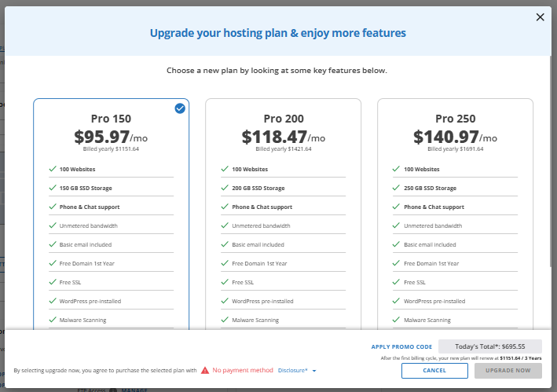557x392 pixels.
Task: Click Pro 250 Free Domain 1st Year text
Action: tap(431, 263)
